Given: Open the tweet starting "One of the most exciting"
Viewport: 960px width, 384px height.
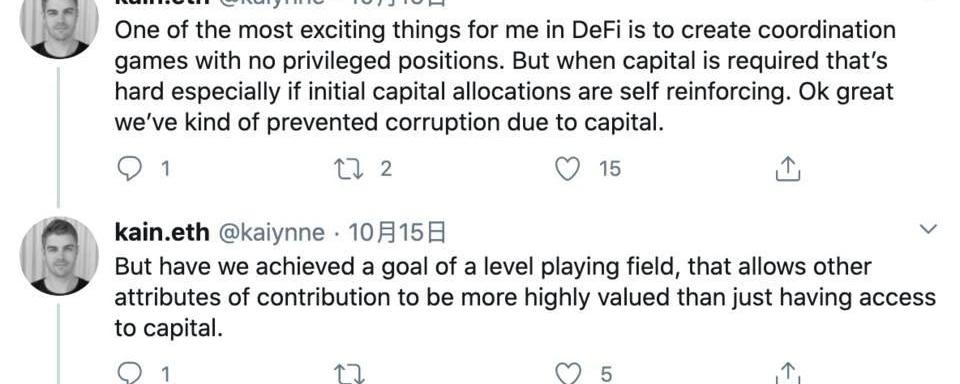Looking at the screenshot, I should [x=505, y=77].
